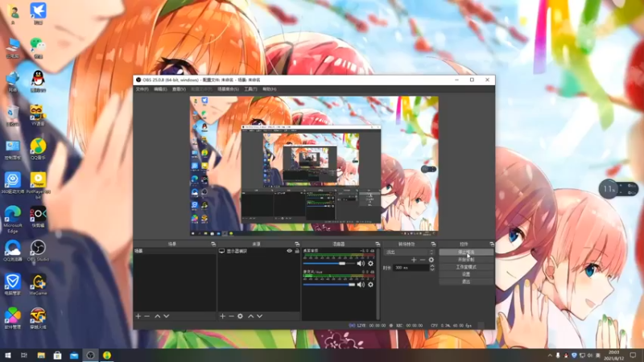Viewport: 644px width, 362px height.
Task: Open Help menu in OBS
Action: coord(270,89)
